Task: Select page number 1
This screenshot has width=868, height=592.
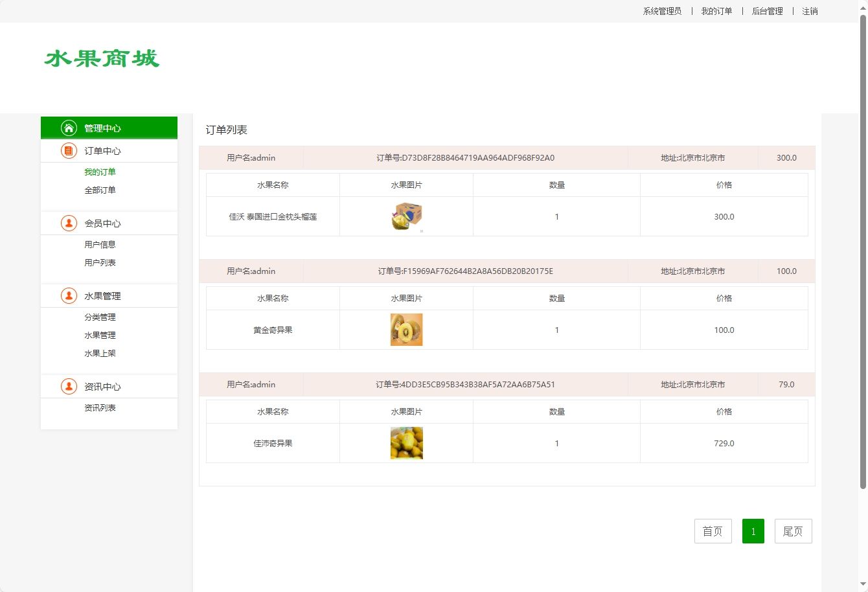Action: (753, 530)
